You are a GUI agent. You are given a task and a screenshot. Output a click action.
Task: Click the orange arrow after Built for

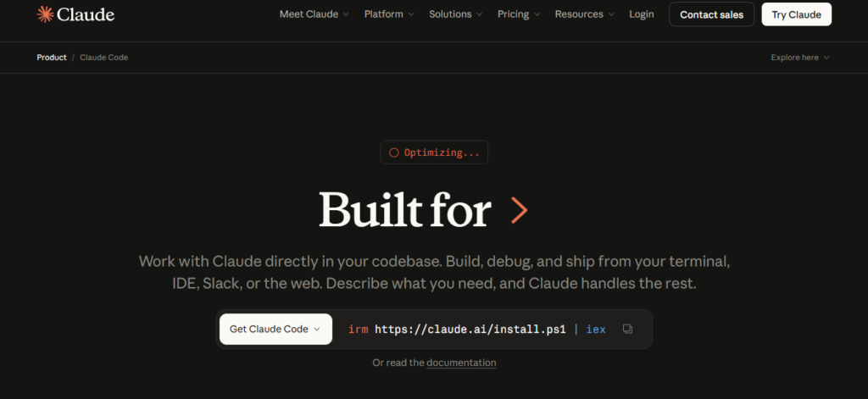coord(520,210)
